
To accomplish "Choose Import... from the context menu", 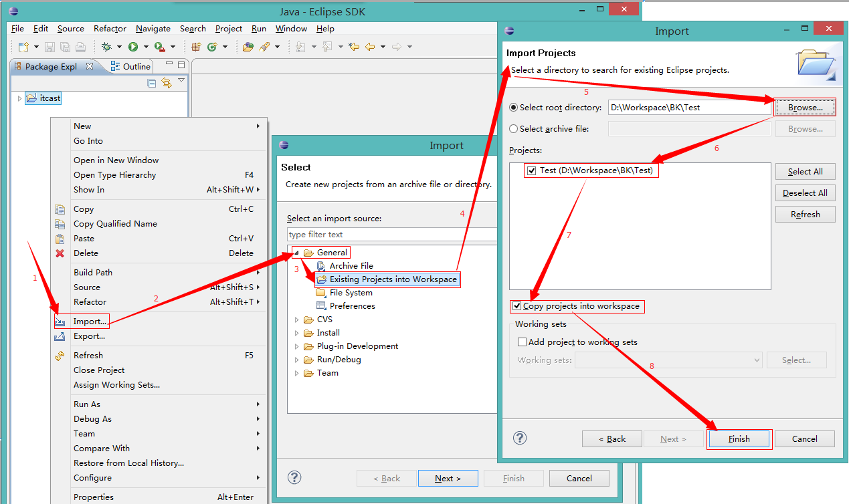I will (90, 322).
